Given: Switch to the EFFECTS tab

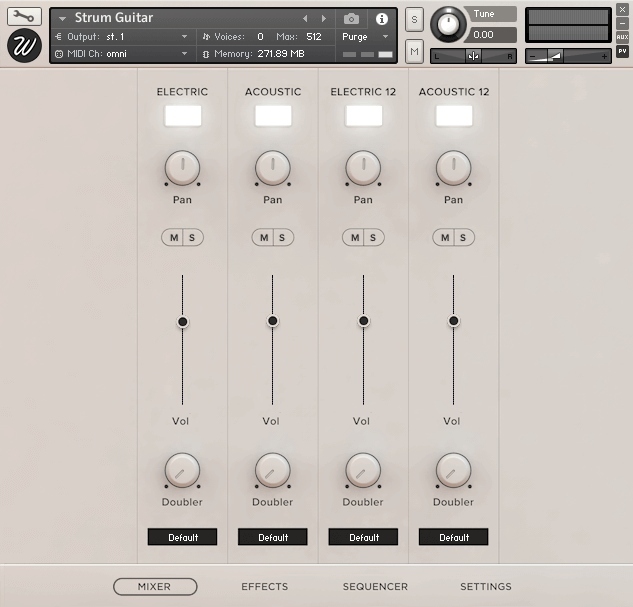Looking at the screenshot, I should click(x=264, y=587).
